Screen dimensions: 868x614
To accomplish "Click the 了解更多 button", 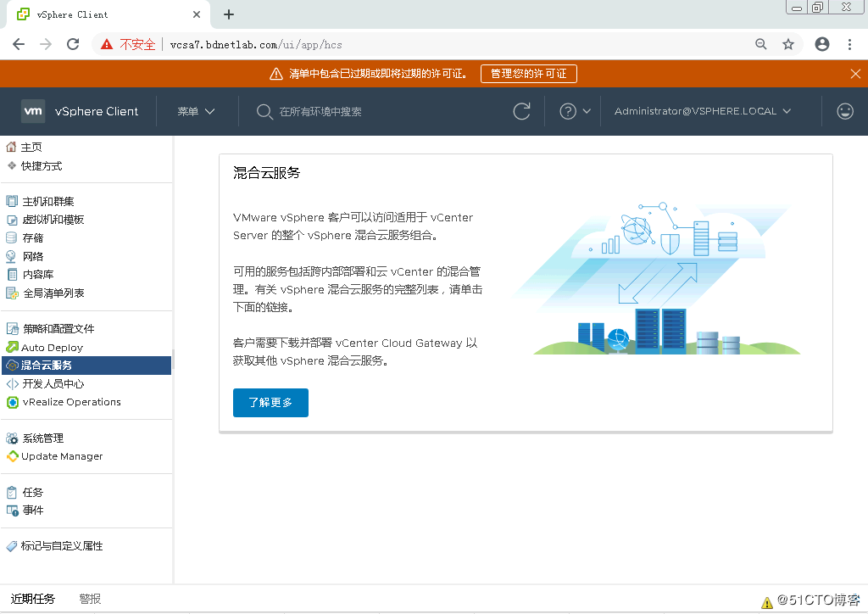I will [270, 403].
